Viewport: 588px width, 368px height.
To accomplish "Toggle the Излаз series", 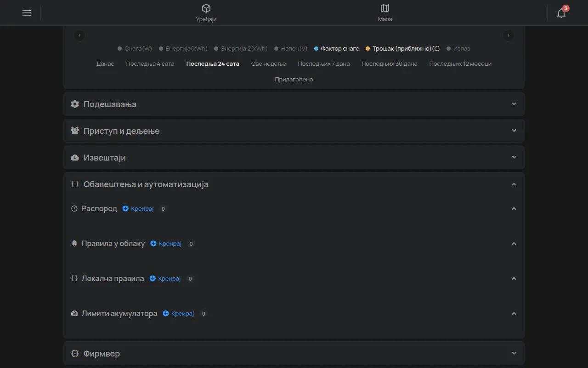I will 458,48.
